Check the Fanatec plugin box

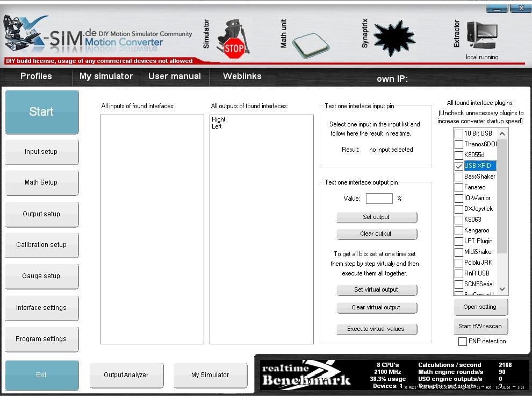[x=459, y=187]
